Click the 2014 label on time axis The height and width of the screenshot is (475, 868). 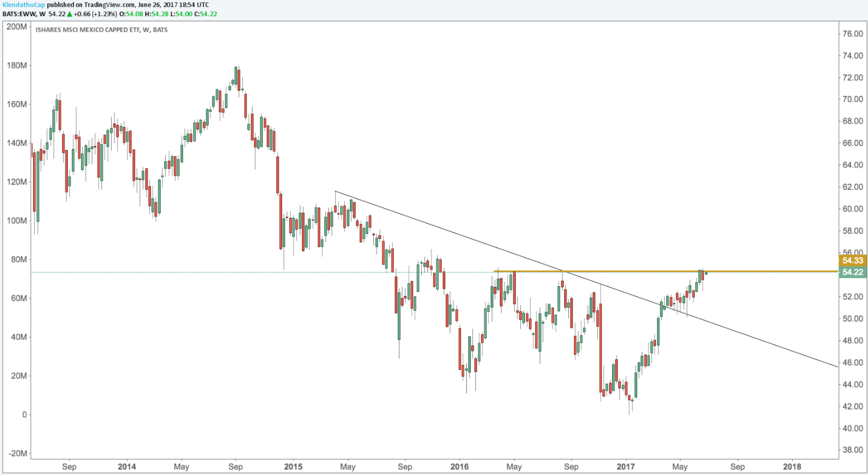coord(127,466)
